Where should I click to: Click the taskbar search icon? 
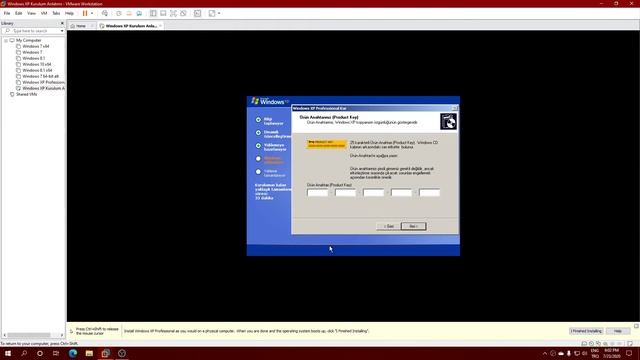tap(24, 353)
